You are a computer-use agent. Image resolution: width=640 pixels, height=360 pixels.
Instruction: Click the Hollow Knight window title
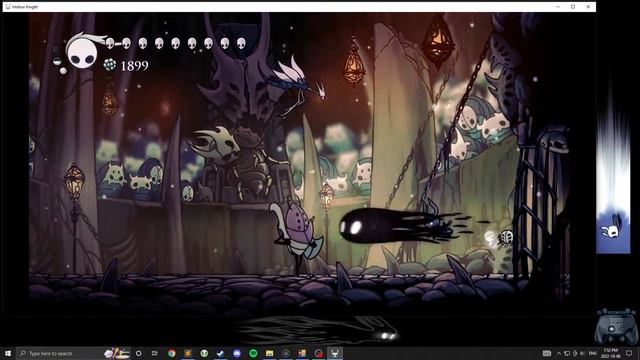point(25,7)
